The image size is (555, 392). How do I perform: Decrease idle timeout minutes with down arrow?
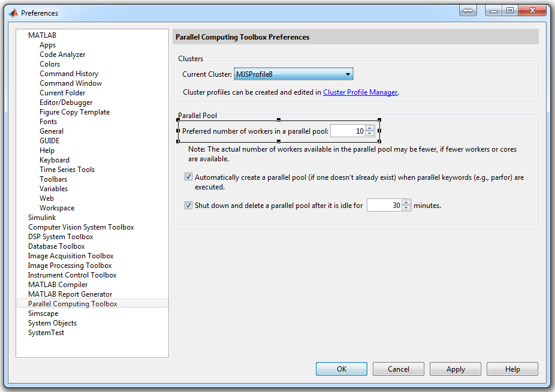[406, 208]
